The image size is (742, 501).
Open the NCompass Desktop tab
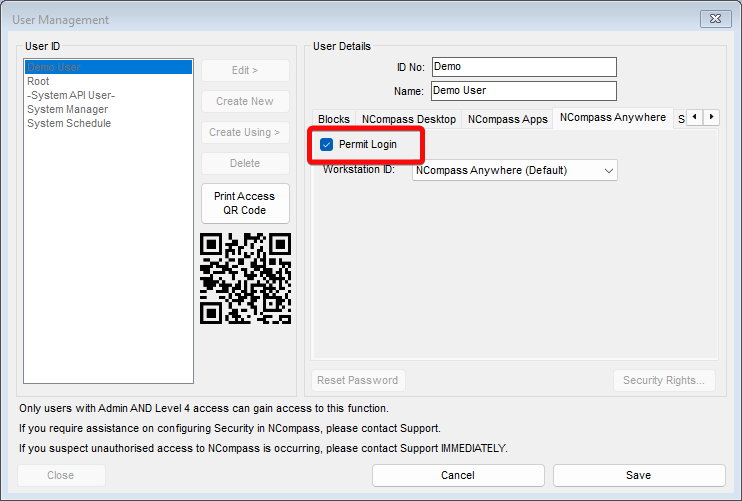(409, 119)
